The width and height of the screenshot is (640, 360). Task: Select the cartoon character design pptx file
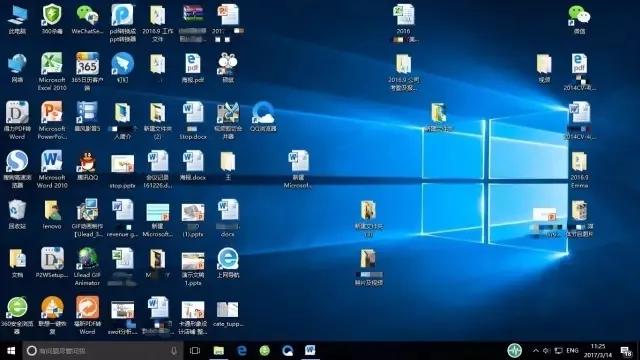pyautogui.click(x=193, y=318)
